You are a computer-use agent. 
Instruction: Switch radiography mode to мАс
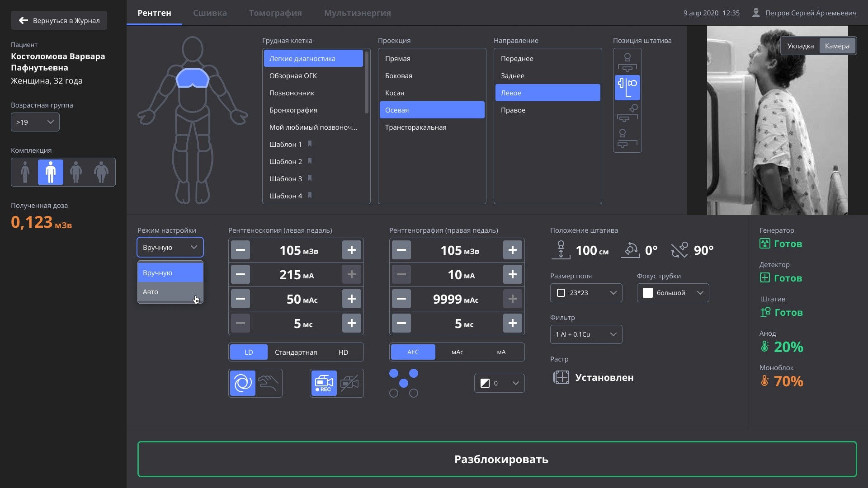click(457, 352)
